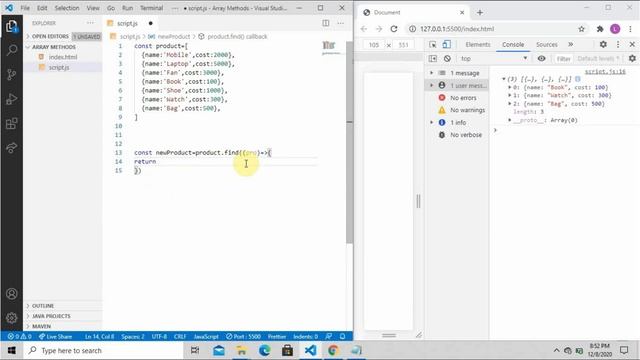Select the No errors filter
The image size is (640, 360).
click(457, 98)
